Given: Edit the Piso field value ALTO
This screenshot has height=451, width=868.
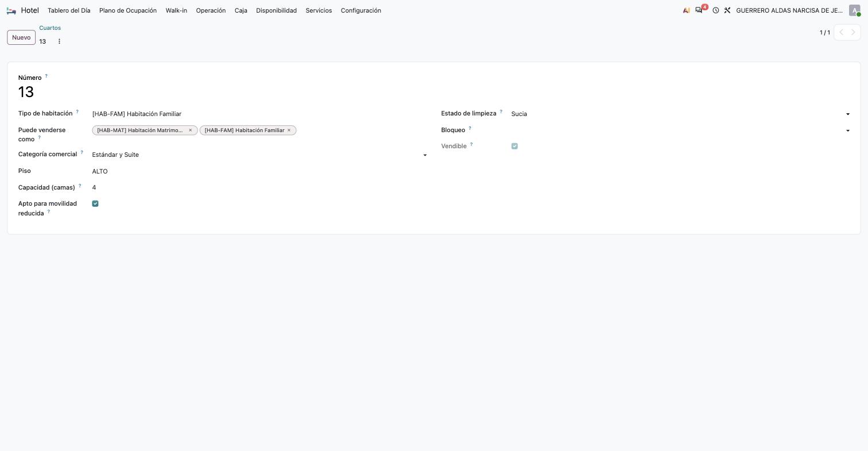Looking at the screenshot, I should pos(259,171).
